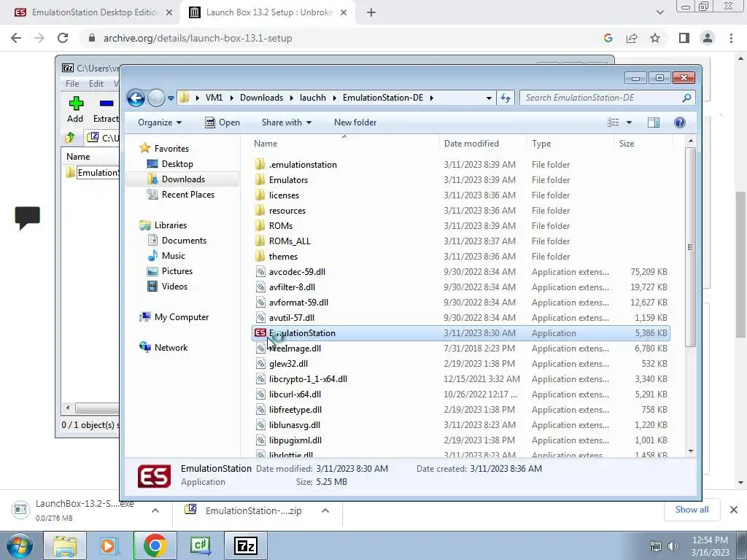The image size is (747, 560).
Task: Open LaunchBox download item options chevron
Action: pos(155,510)
